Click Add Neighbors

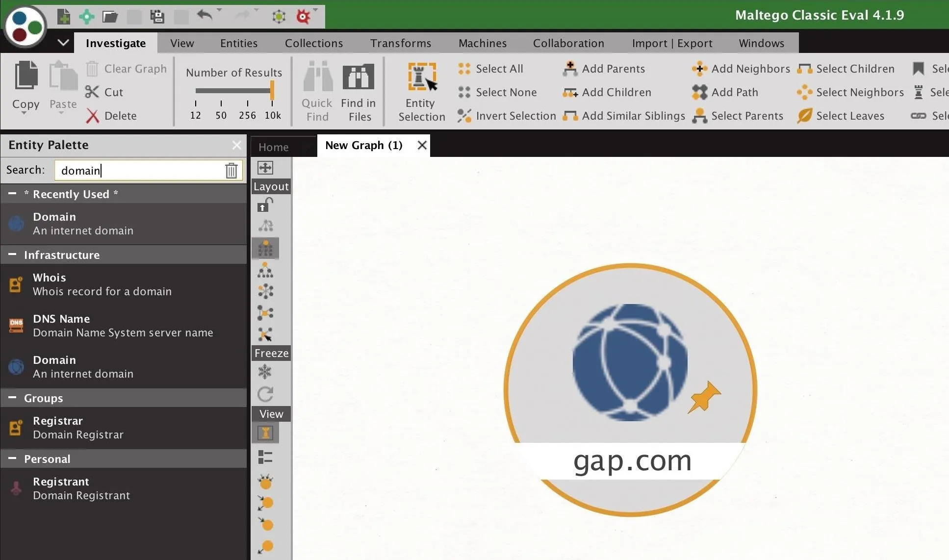pos(741,69)
